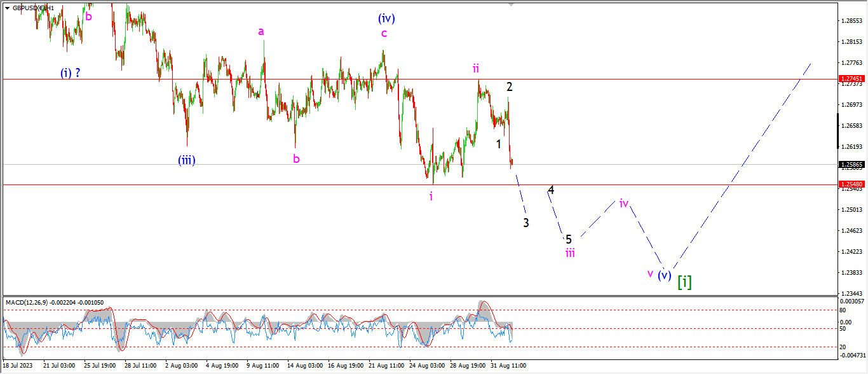Screen dimensions: 868x374
Task: Select the black 3 wave label
Action: tap(526, 223)
